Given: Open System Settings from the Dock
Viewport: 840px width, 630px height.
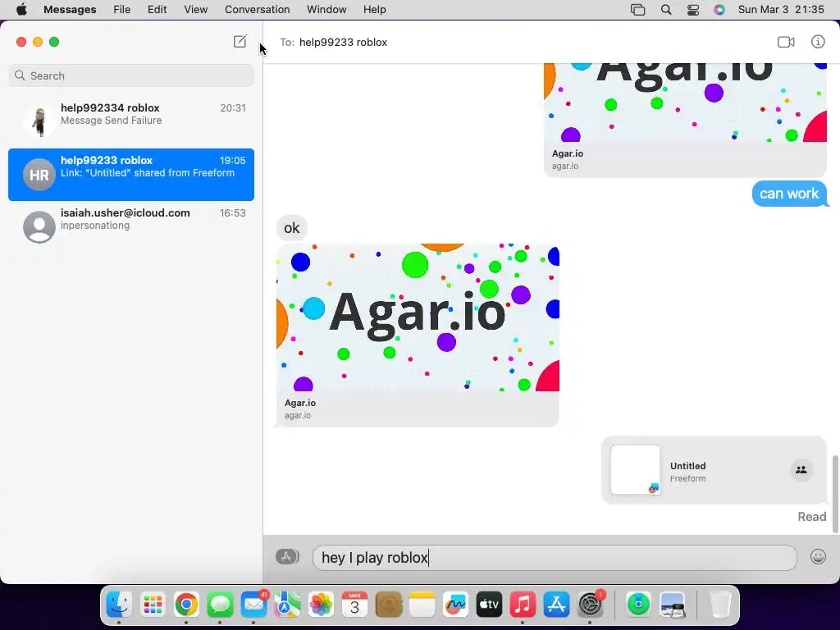Looking at the screenshot, I should (x=591, y=605).
